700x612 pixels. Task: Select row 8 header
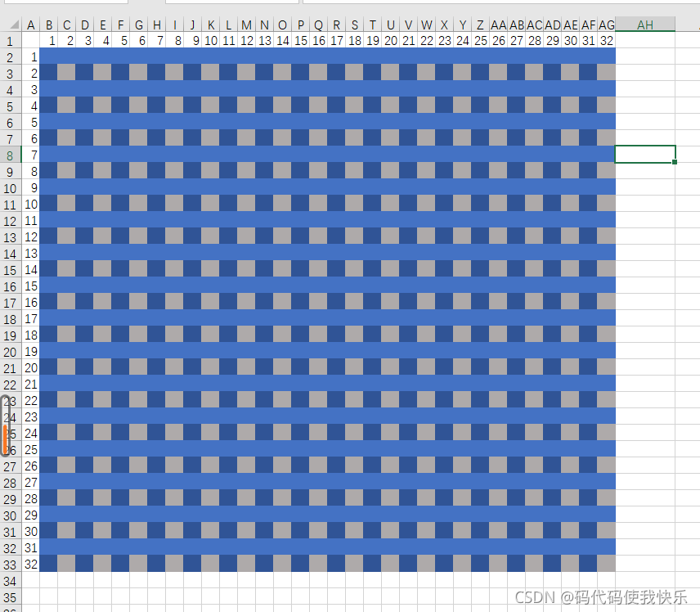(x=11, y=155)
